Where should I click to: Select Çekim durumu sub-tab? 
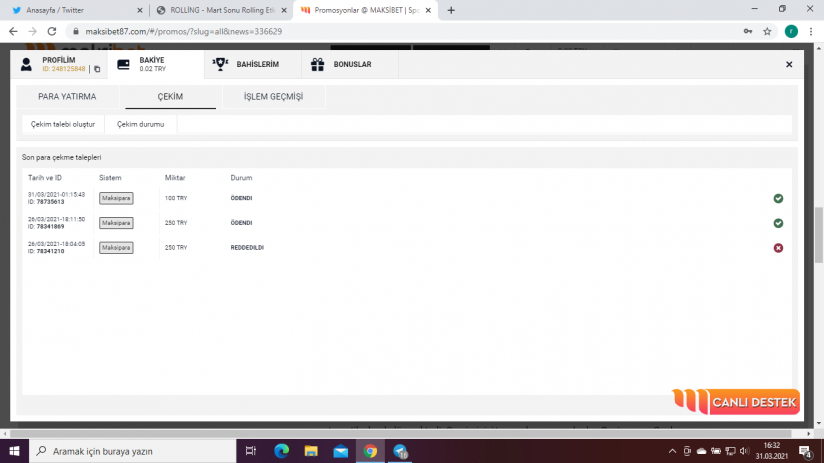[x=140, y=125]
